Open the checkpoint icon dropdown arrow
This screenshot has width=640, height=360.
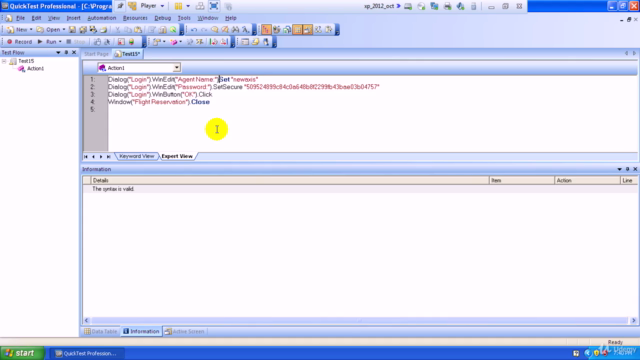(x=164, y=42)
